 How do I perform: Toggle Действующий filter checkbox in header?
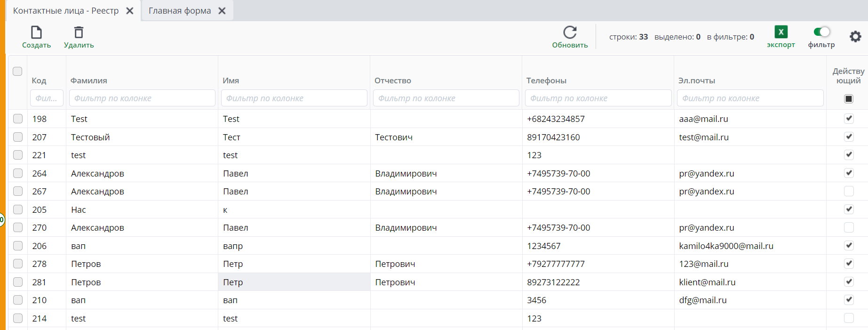click(x=848, y=99)
